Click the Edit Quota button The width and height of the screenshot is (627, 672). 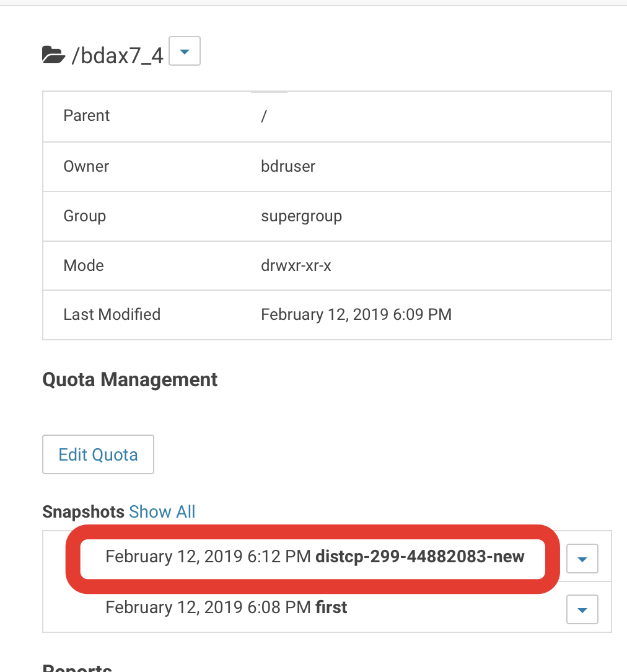(98, 454)
